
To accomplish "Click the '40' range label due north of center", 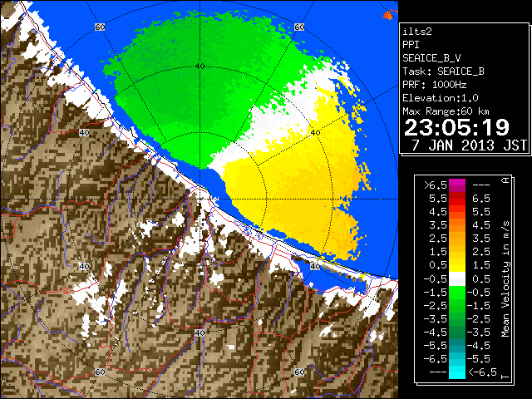I will point(199,66).
